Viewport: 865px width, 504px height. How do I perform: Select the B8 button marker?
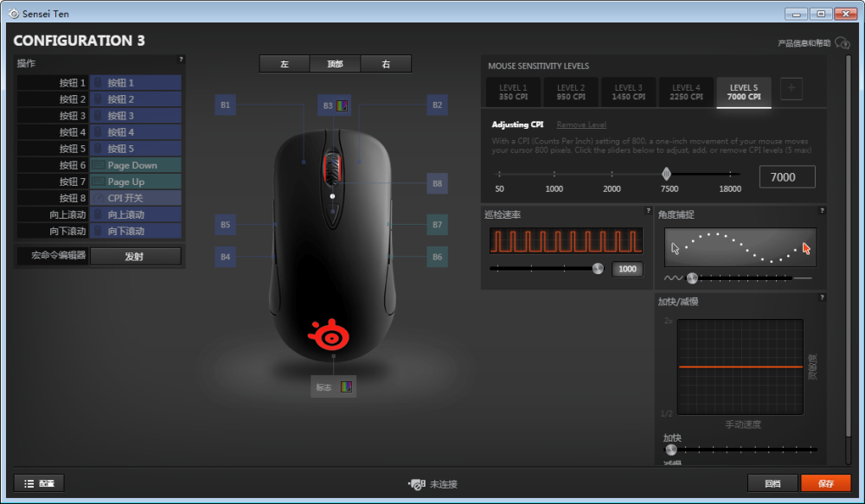click(x=437, y=183)
